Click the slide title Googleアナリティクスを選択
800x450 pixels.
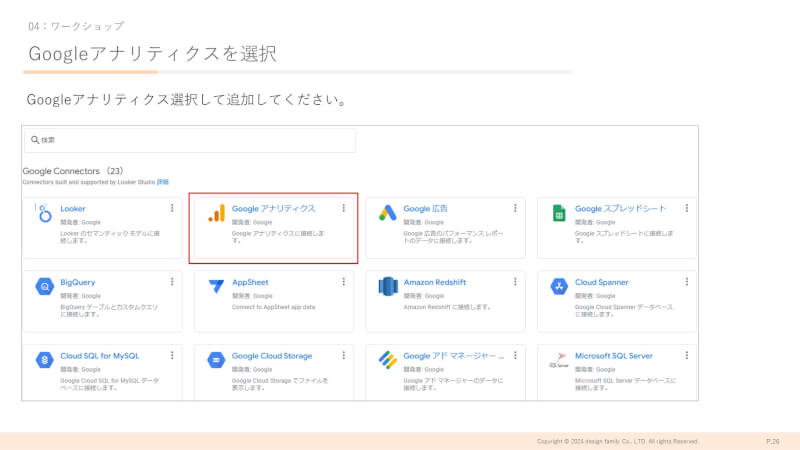pos(153,54)
